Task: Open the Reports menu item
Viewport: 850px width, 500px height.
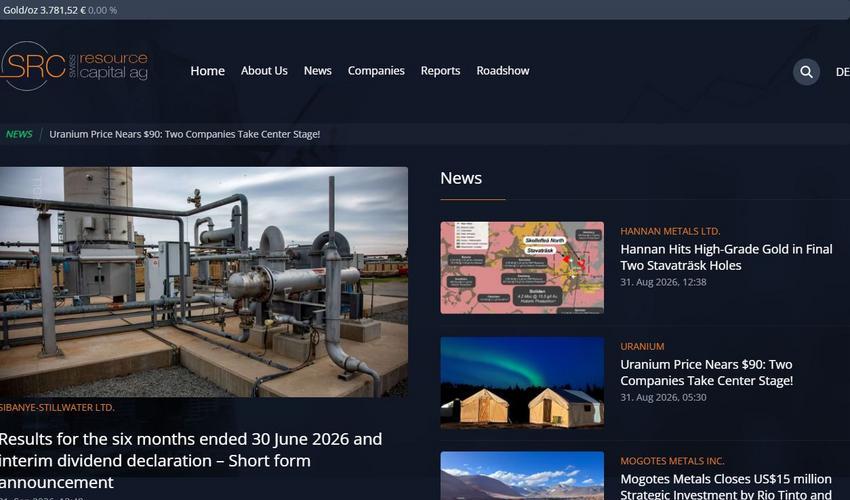Action: pos(440,70)
